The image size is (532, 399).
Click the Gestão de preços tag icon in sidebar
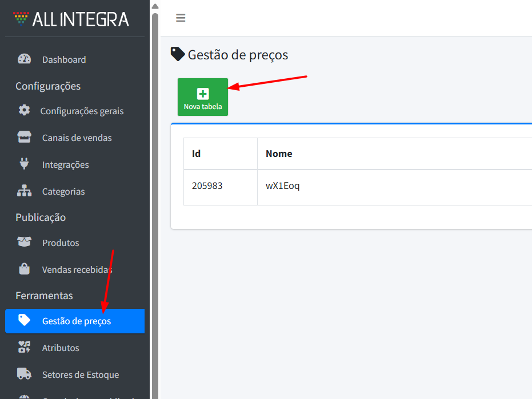coord(24,320)
